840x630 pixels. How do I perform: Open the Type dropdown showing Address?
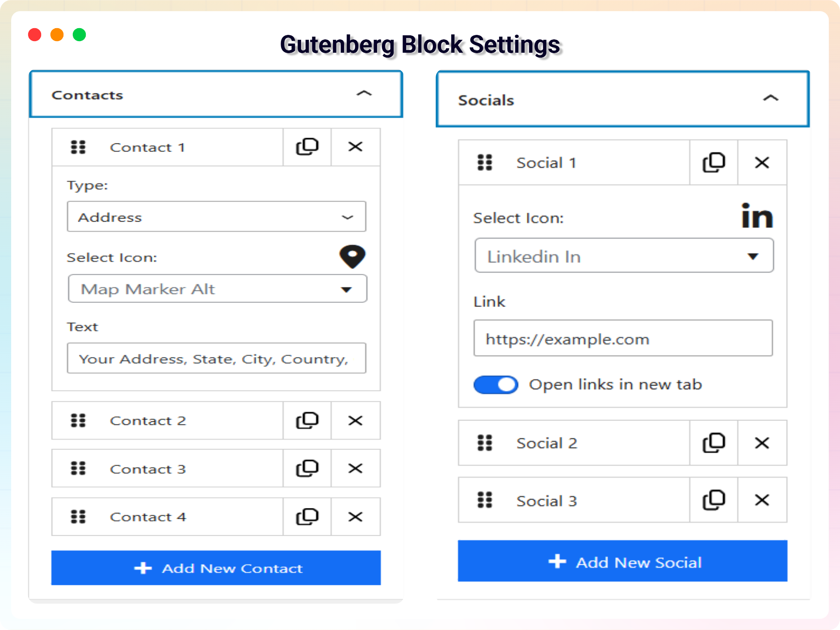[216, 217]
